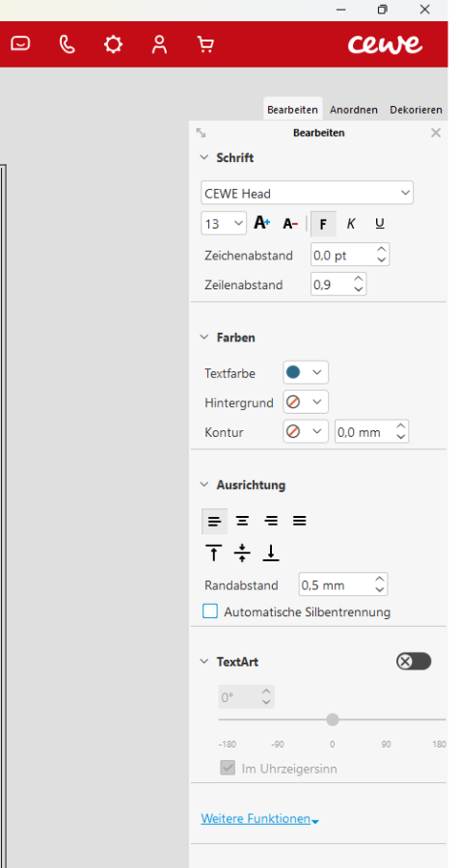The height and width of the screenshot is (868, 459).
Task: Align text to bottom vertically
Action: [x=271, y=553]
